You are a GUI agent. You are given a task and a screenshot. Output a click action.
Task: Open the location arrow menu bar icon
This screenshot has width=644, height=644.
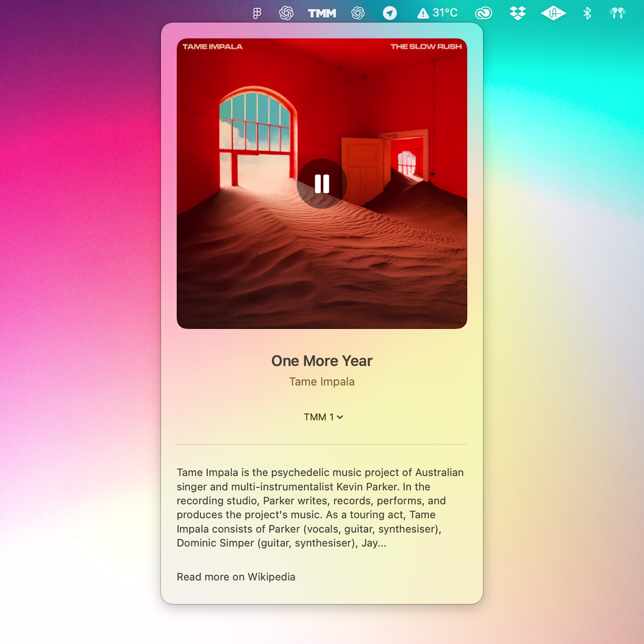point(390,13)
